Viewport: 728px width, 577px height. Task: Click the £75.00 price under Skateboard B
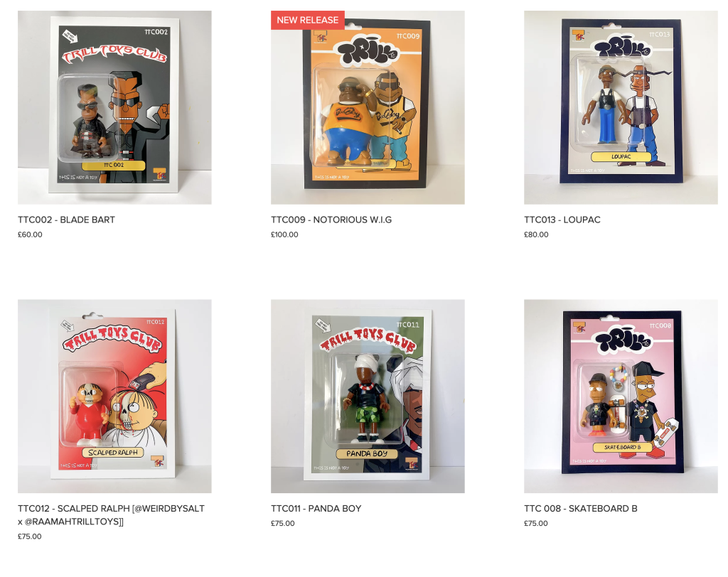pyautogui.click(x=536, y=523)
